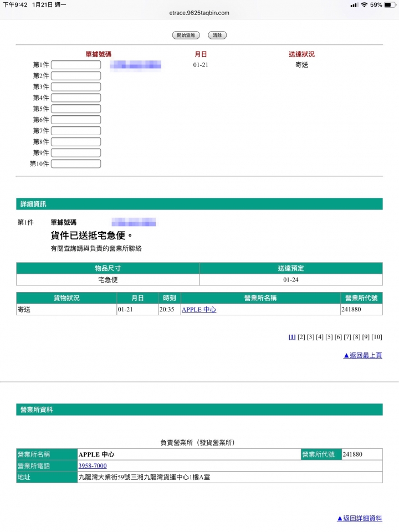
Task: Focus the 第5件 tracking number field
Action: tap(76, 109)
